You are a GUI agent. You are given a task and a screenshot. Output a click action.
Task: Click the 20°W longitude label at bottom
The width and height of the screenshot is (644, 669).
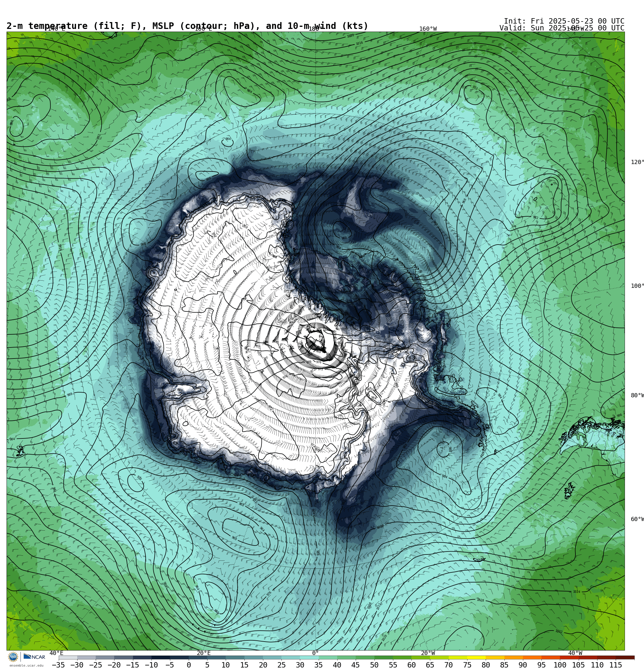428,653
